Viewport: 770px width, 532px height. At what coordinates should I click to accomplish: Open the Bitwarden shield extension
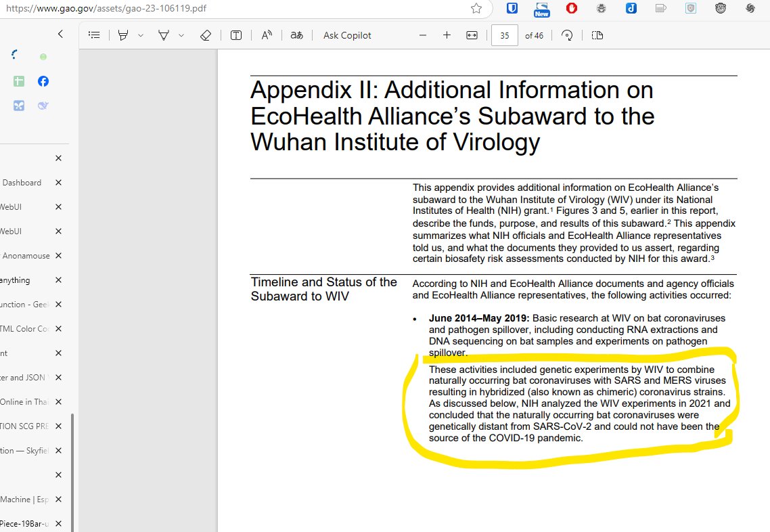point(512,8)
